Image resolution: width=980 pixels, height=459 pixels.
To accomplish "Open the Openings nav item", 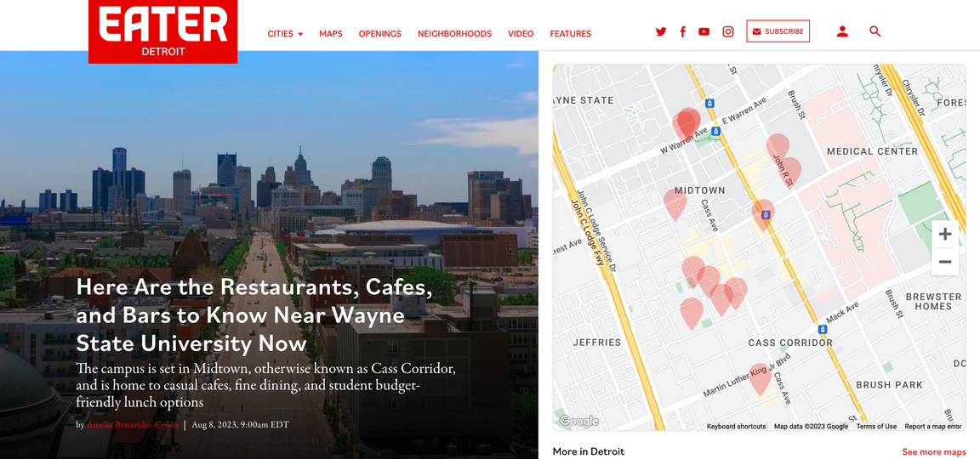I will tap(380, 34).
